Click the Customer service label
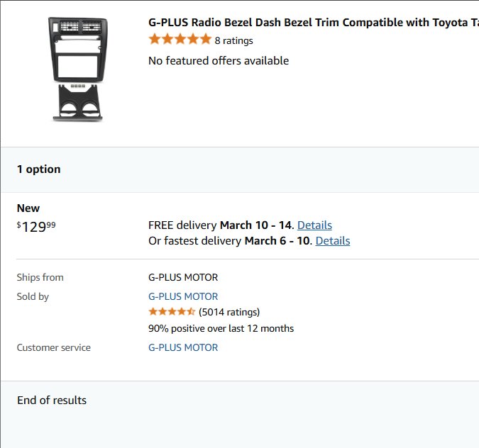479x448 pixels. pos(54,347)
